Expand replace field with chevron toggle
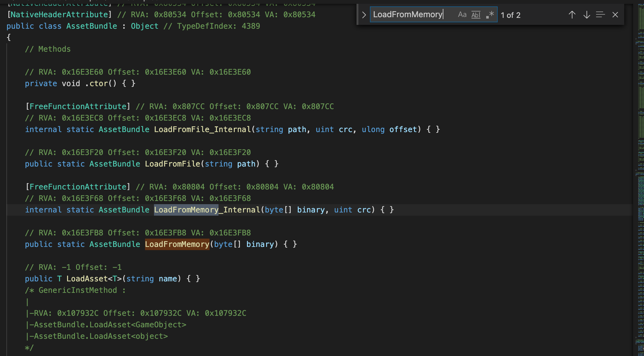This screenshot has width=644, height=356. [364, 15]
